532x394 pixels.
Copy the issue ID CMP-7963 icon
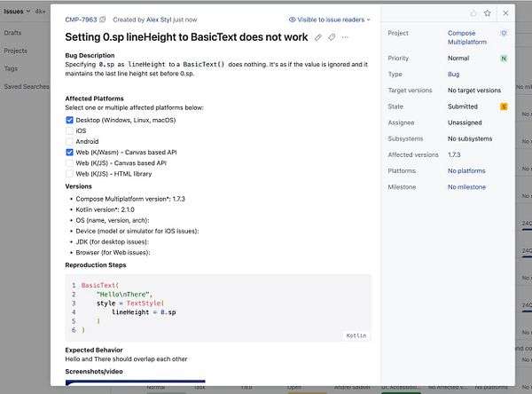tap(103, 20)
